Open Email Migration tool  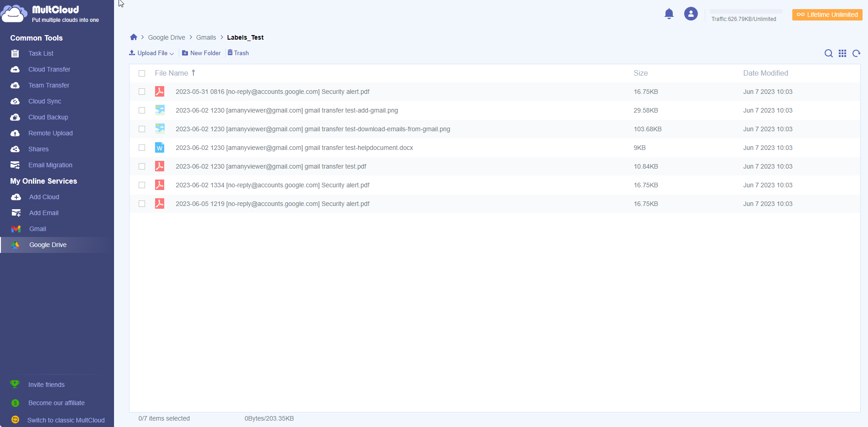(50, 165)
